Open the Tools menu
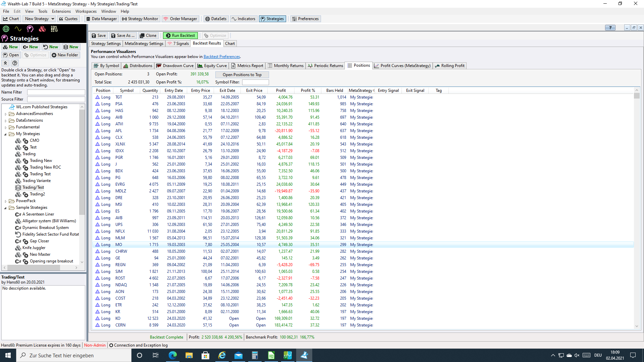The width and height of the screenshot is (644, 362). (x=43, y=11)
